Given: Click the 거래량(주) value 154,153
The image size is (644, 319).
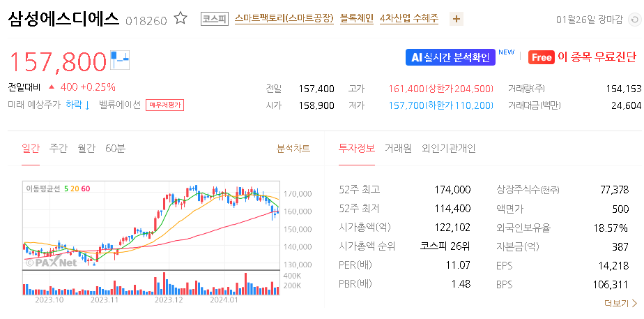Looking at the screenshot, I should [x=624, y=89].
